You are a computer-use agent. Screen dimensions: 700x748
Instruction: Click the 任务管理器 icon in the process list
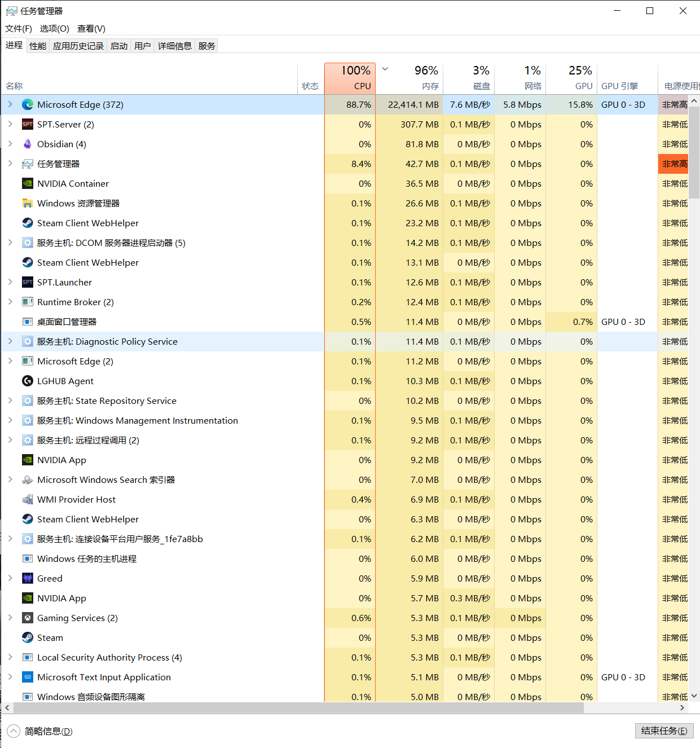28,164
